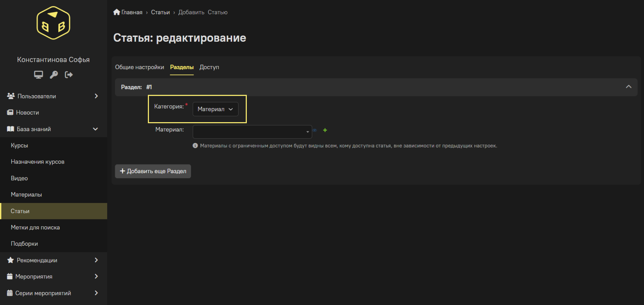Click the Раздел: #1 header bar

(376, 87)
